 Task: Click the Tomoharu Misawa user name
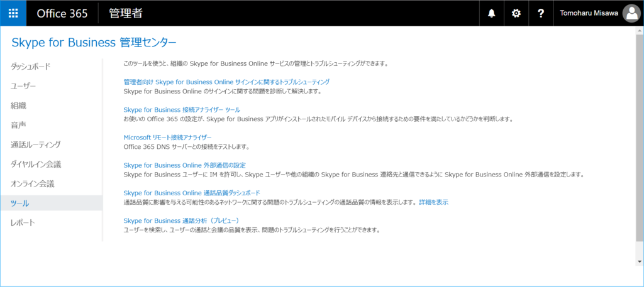[588, 13]
